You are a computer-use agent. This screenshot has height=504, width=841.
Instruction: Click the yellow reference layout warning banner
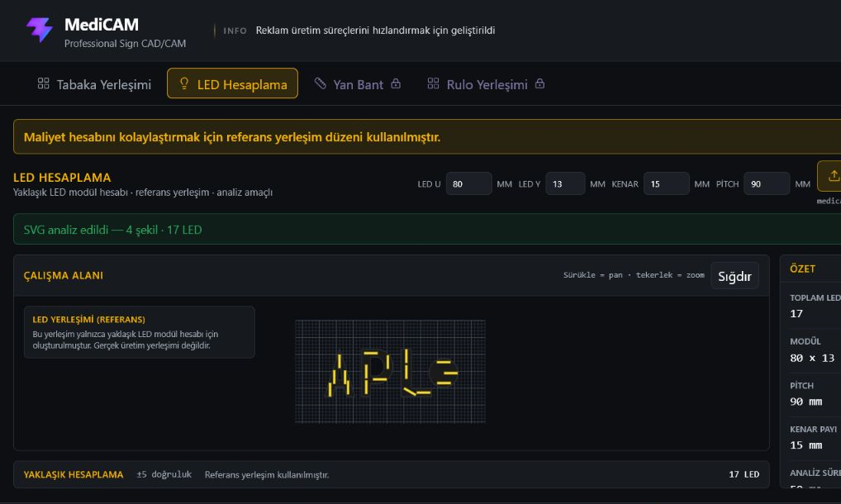[x=427, y=136]
